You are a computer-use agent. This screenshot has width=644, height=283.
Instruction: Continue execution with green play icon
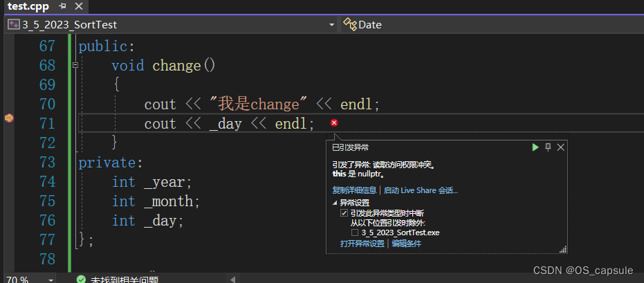(x=535, y=147)
